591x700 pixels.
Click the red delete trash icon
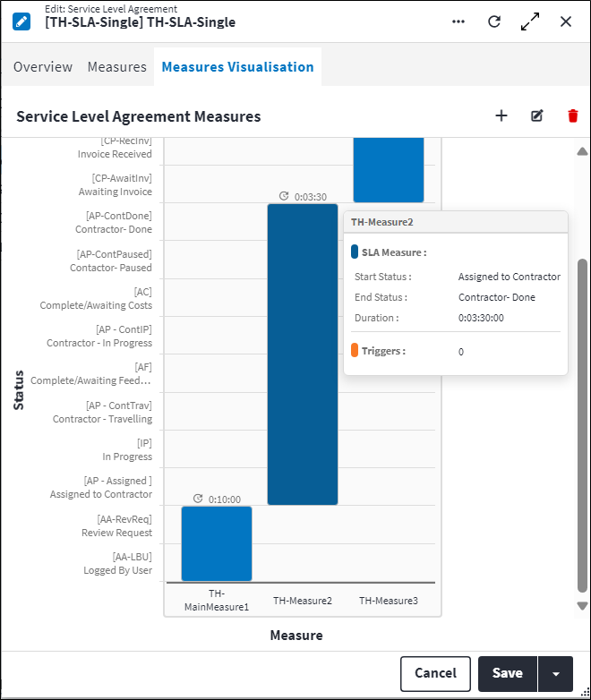(573, 115)
